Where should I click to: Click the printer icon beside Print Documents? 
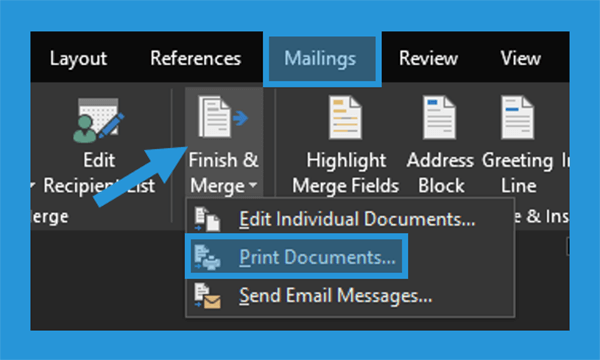[207, 257]
